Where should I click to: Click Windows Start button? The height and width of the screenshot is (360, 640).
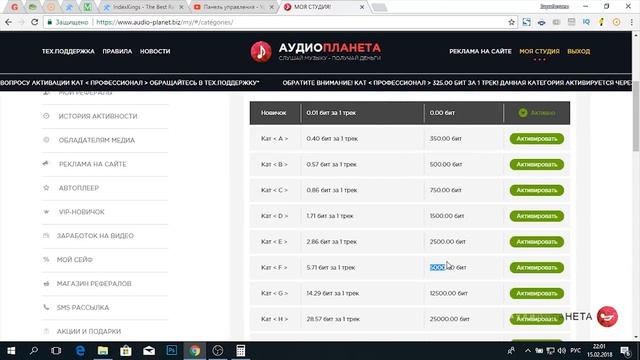coord(11,351)
